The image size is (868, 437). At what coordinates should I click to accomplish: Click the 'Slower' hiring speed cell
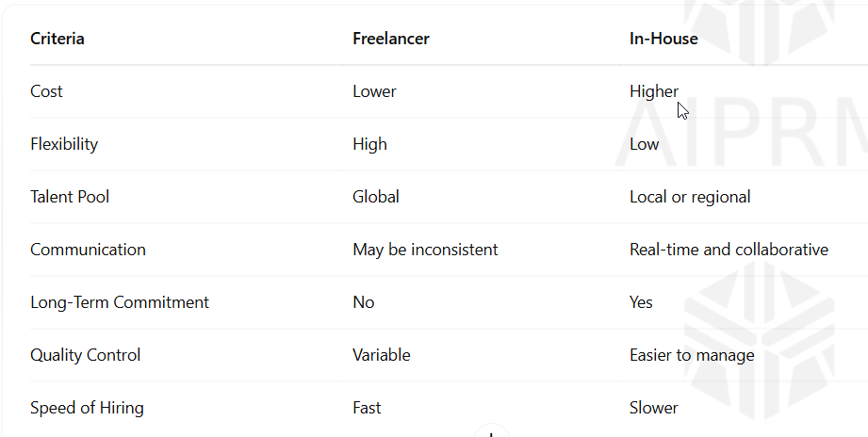click(x=654, y=408)
